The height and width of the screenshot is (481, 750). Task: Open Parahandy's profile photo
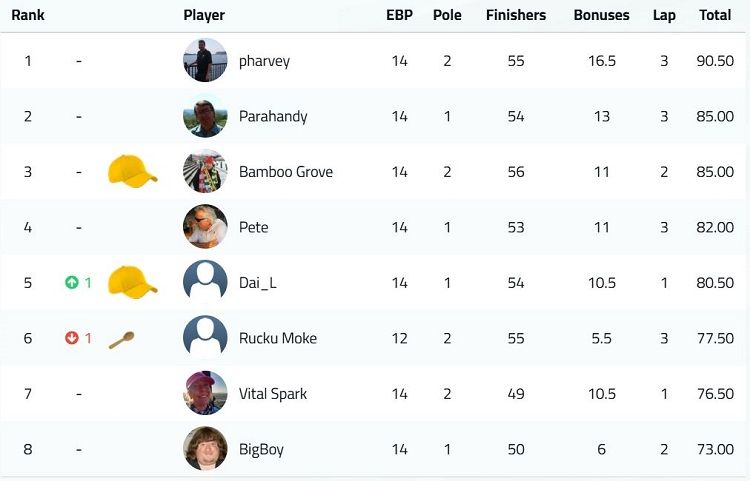coord(205,116)
